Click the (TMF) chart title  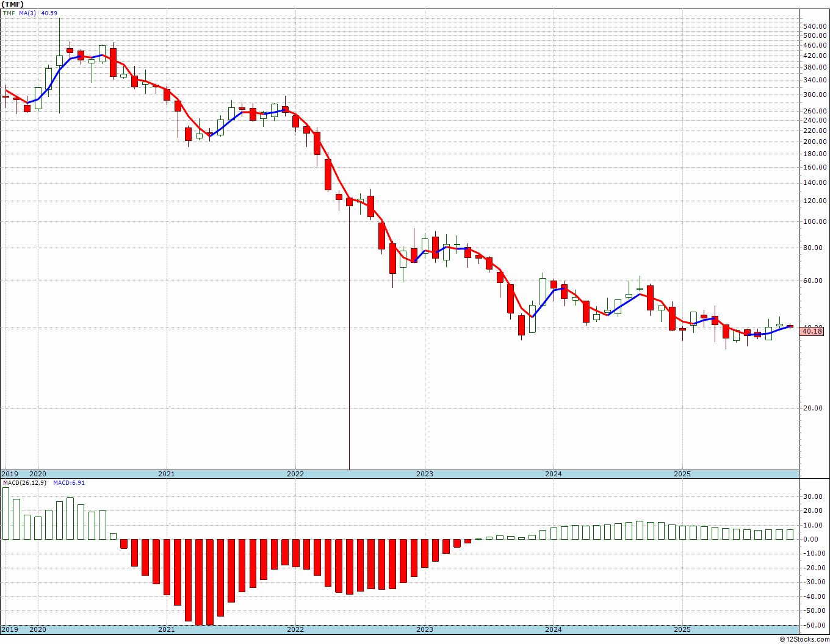point(12,4)
